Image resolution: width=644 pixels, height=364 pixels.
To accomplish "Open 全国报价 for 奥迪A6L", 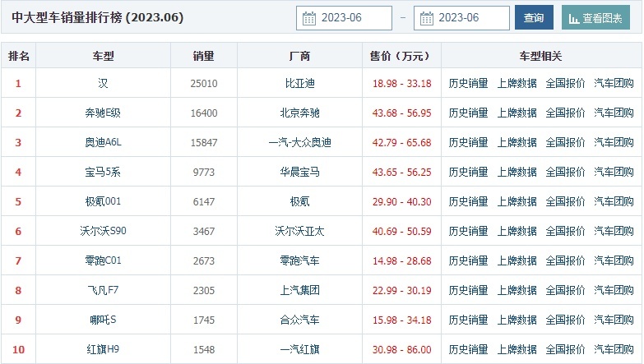I will point(565,142).
